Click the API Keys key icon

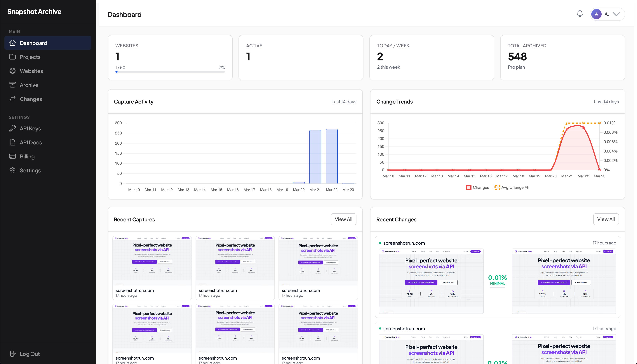tap(13, 128)
